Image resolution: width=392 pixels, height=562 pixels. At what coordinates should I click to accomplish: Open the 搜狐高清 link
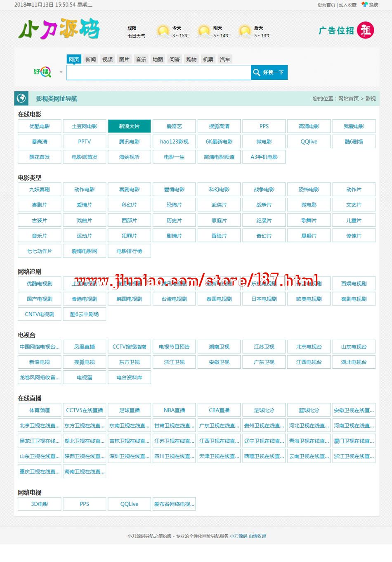pyautogui.click(x=219, y=126)
